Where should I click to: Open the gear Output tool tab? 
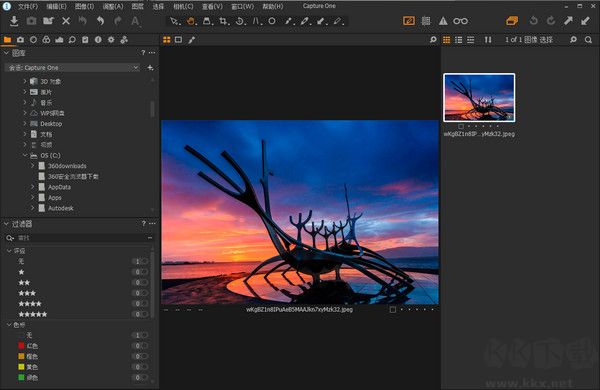[111, 40]
